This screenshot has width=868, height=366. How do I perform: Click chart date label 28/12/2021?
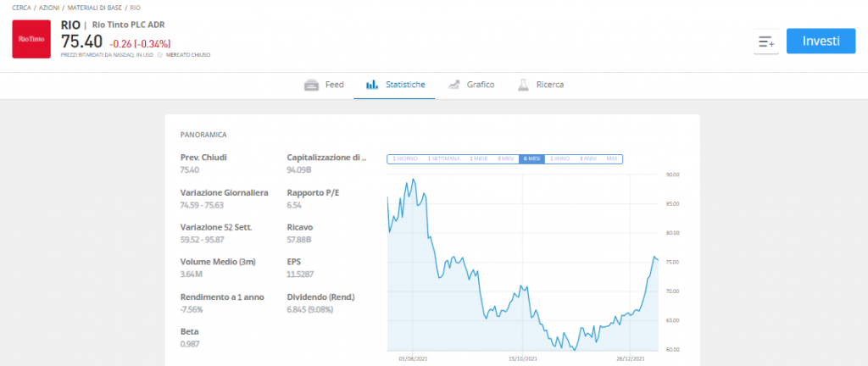pos(631,359)
